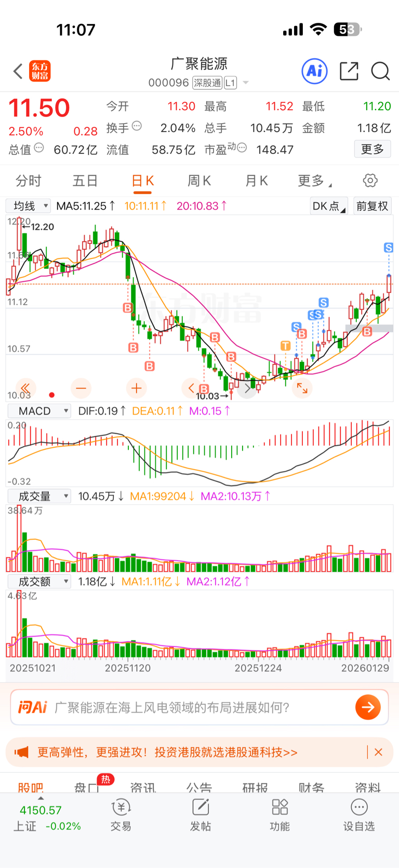The image size is (399, 868).
Task: Switch to the 分时 tab
Action: (x=28, y=180)
